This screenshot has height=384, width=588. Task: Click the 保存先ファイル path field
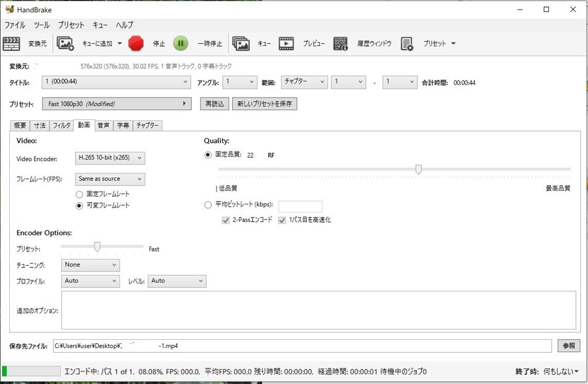(302, 346)
